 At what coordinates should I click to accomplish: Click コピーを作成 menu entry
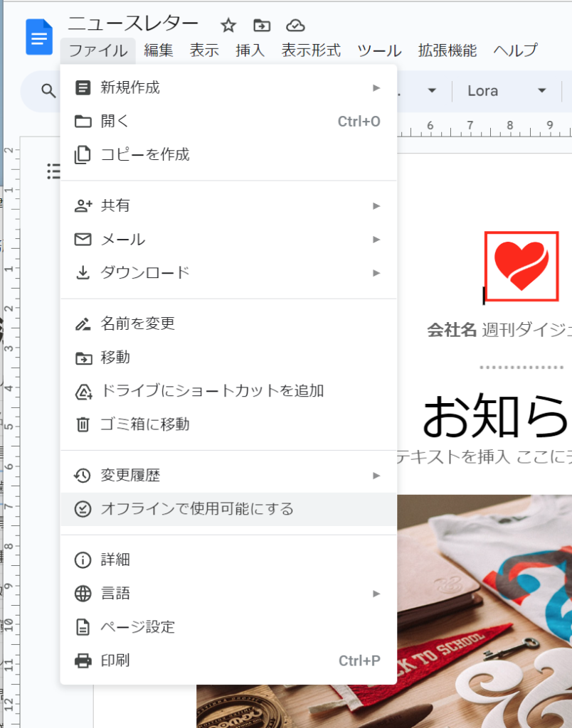pyautogui.click(x=145, y=154)
